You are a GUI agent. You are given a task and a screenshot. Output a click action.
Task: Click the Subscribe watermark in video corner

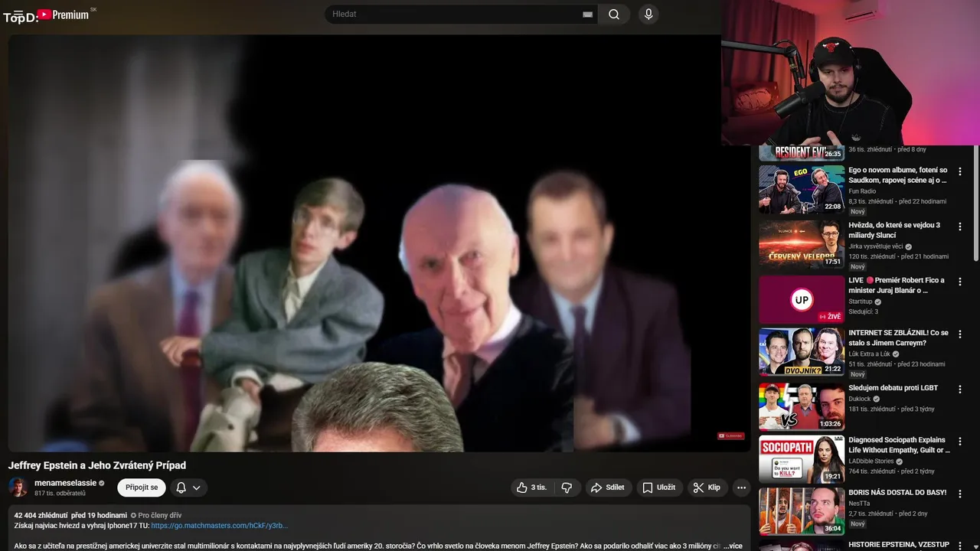point(730,436)
